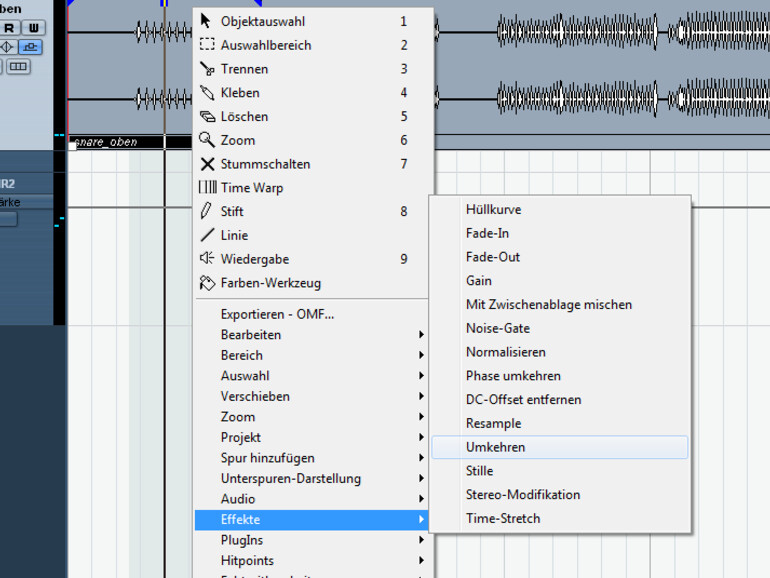The height and width of the screenshot is (578, 770).
Task: Select the Stummschalten X icon
Action: coord(207,164)
